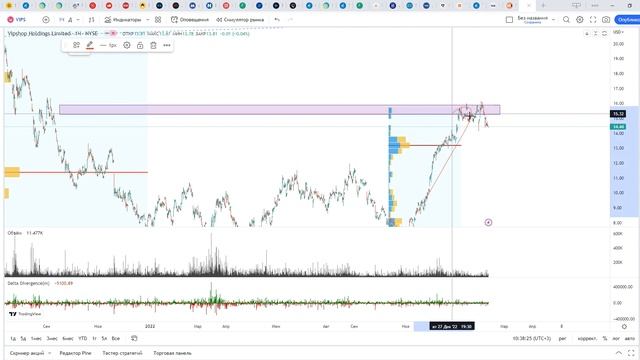Open the Торговая панель tab
Viewport: 640px width, 360px height.
(172, 353)
